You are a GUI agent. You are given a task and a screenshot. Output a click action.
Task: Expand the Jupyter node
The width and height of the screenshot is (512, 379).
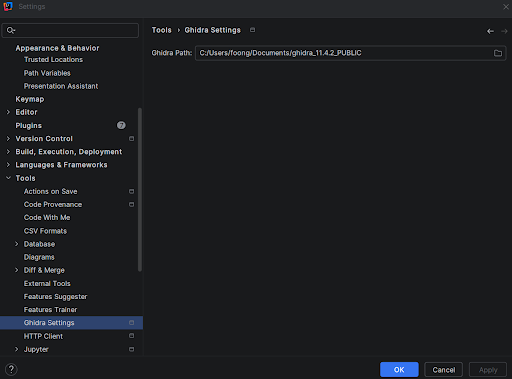[x=17, y=349]
